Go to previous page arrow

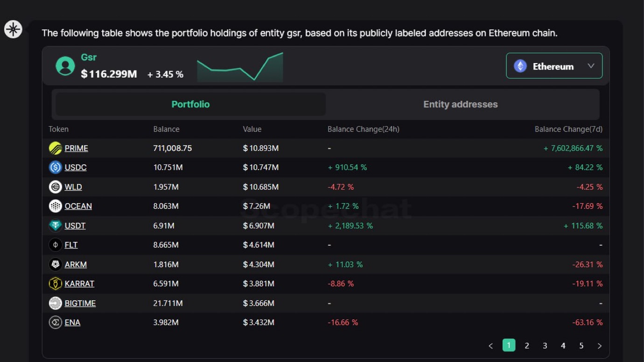[x=491, y=346]
